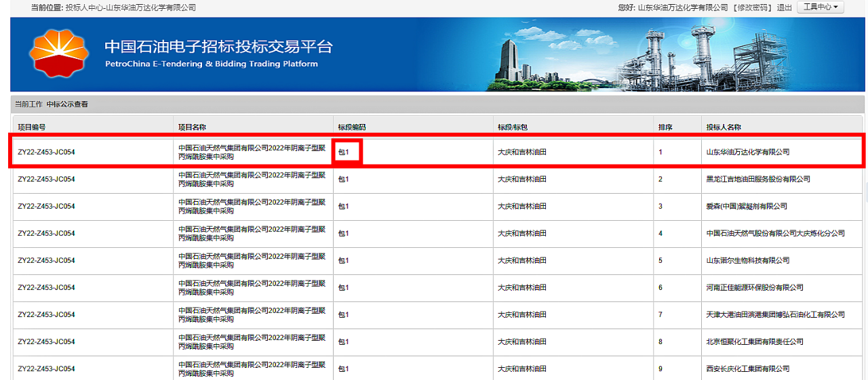
Task: Click the 排序 column header
Action: tap(665, 127)
